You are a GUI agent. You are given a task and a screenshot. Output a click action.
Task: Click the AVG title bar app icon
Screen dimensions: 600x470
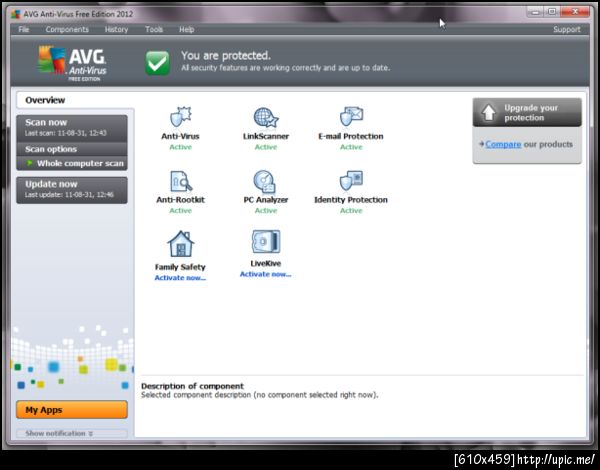click(16, 15)
